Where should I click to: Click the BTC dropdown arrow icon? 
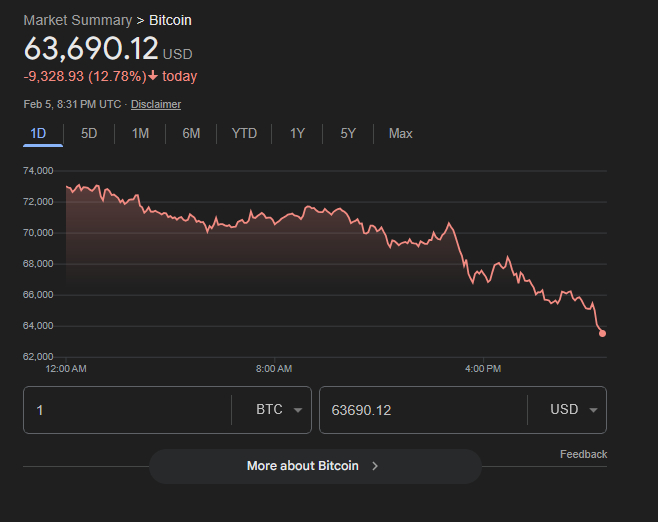coord(298,411)
